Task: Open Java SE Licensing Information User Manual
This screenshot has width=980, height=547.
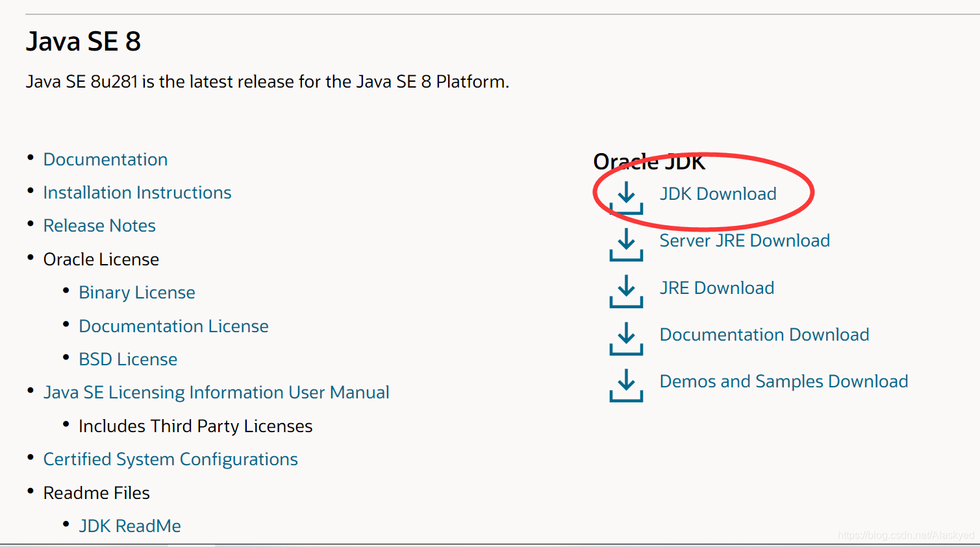Action: pyautogui.click(x=216, y=393)
